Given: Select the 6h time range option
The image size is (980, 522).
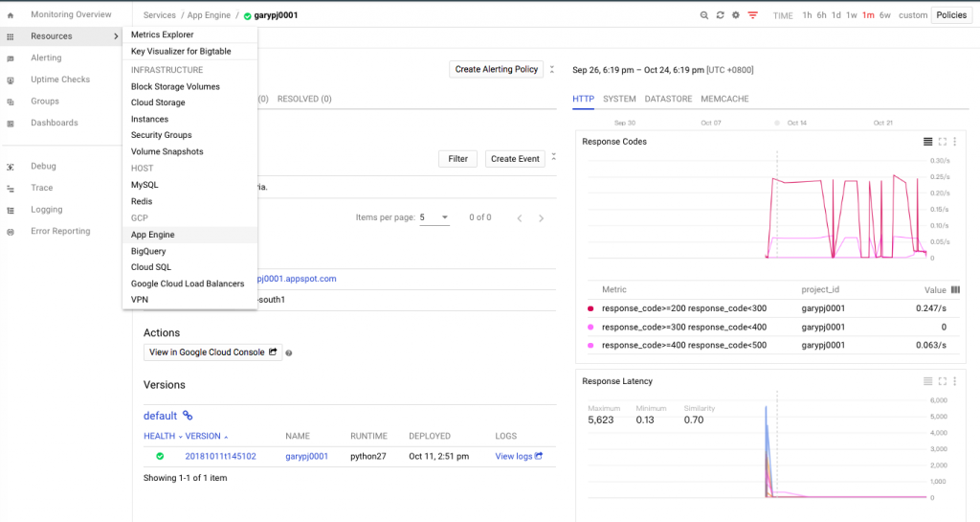Looking at the screenshot, I should (820, 15).
